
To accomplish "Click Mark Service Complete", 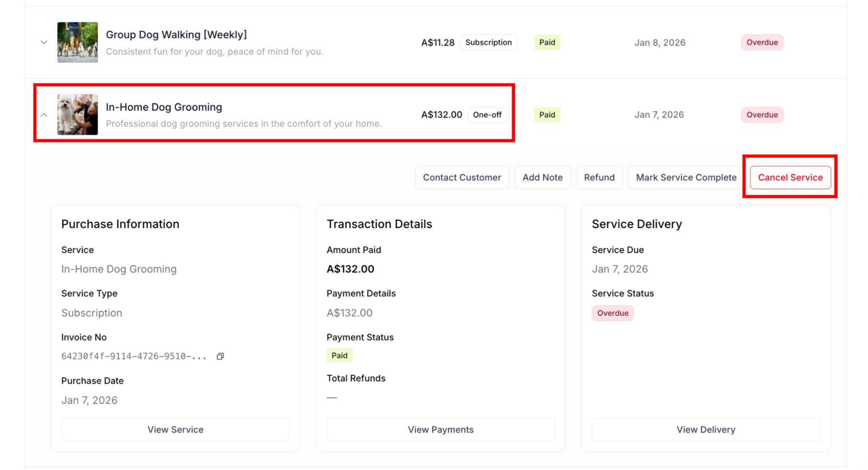I will coord(686,178).
